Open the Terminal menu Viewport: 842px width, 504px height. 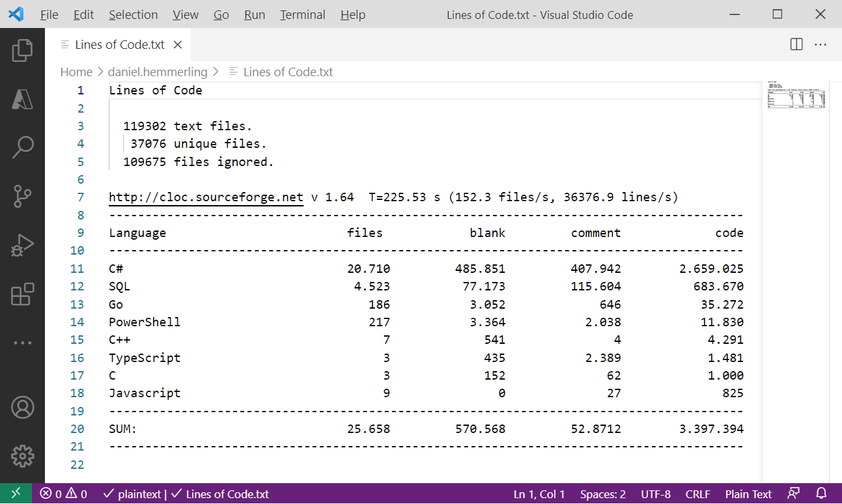click(x=302, y=14)
